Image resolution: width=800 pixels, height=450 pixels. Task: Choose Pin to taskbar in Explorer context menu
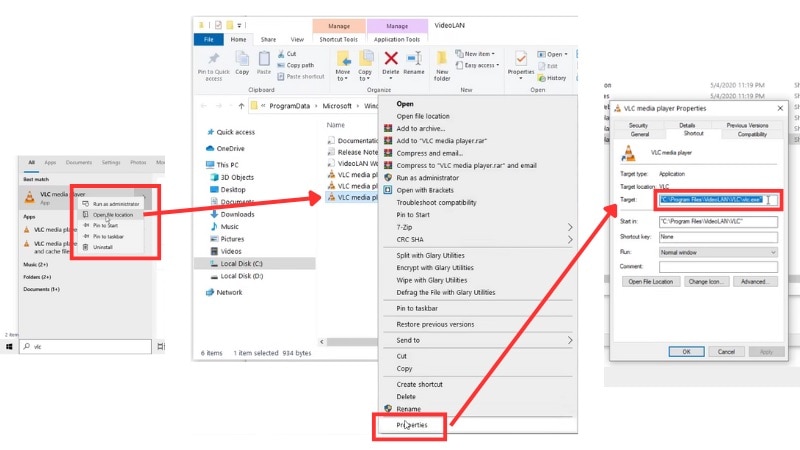[x=417, y=309]
